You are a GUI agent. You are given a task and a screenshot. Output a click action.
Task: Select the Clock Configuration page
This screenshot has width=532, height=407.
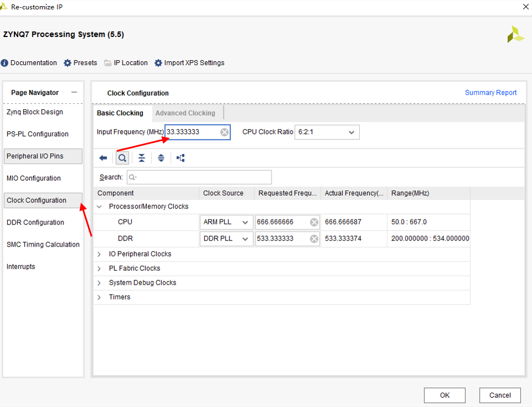click(x=43, y=200)
